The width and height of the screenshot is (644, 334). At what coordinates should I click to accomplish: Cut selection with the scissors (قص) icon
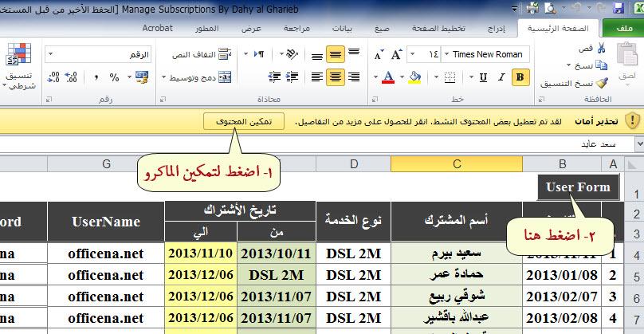601,49
